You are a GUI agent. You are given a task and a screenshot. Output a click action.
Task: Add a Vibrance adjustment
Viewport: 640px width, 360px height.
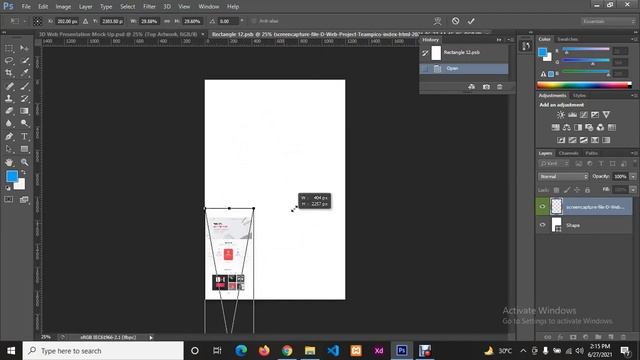pos(606,115)
